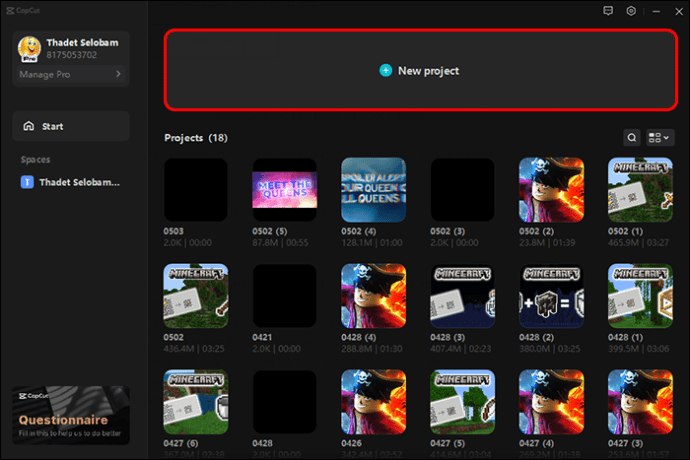690x460 pixels.
Task: Open project 0428 (2) Minecraft thumbnail
Action: (551, 296)
